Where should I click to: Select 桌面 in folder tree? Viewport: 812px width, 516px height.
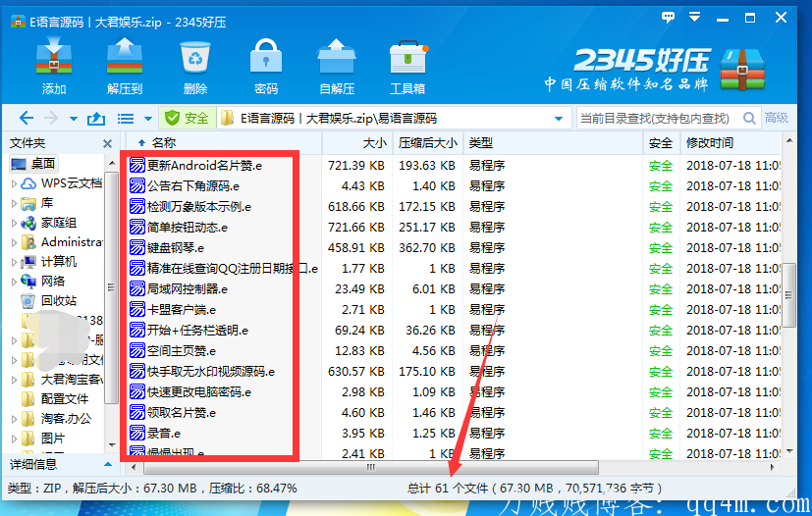(x=34, y=164)
